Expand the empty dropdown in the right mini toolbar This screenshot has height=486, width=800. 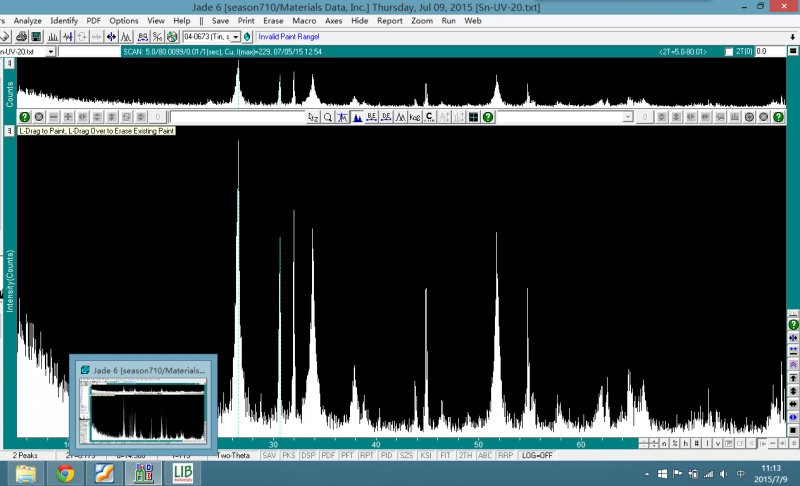tap(627, 117)
